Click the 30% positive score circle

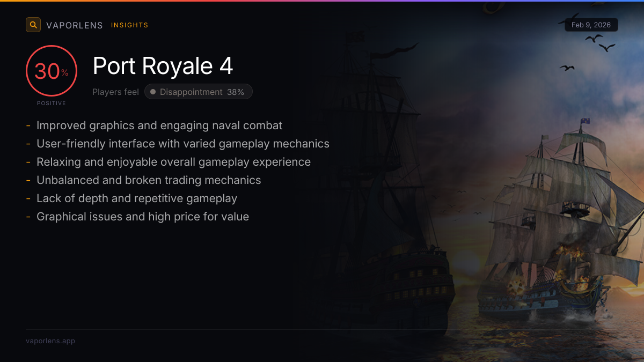[52, 71]
